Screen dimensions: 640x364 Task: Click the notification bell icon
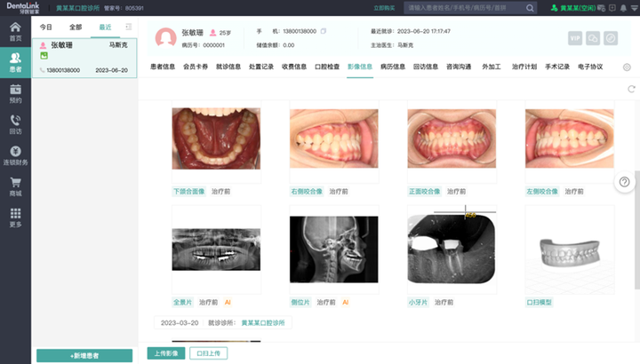point(623,8)
